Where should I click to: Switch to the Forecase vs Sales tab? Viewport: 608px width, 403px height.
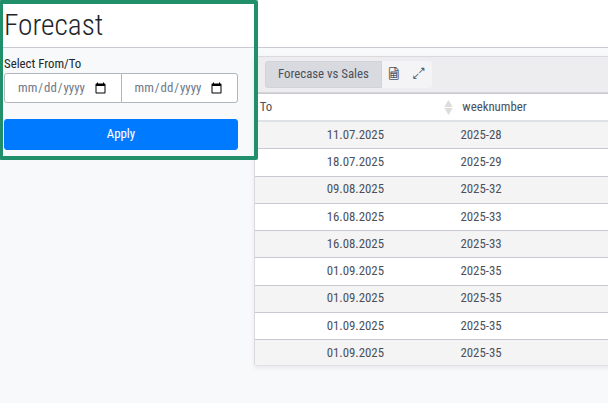point(323,74)
